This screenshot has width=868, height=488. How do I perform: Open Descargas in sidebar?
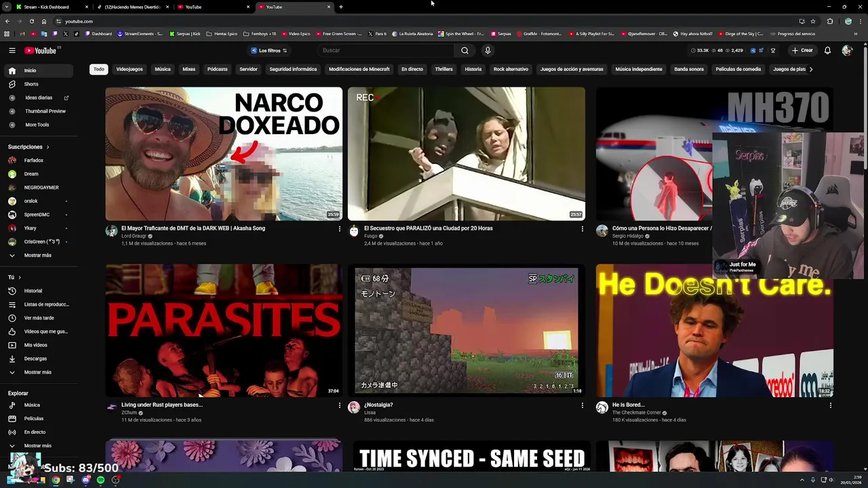[38, 359]
